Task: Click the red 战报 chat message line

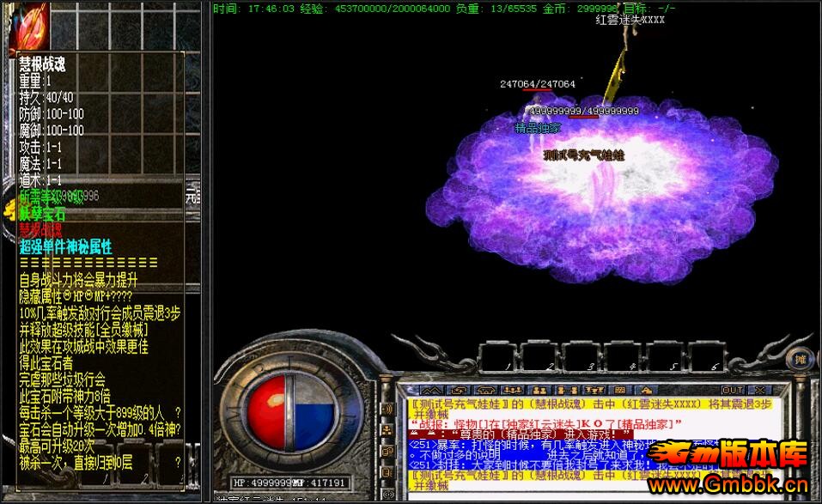Action: (x=545, y=424)
